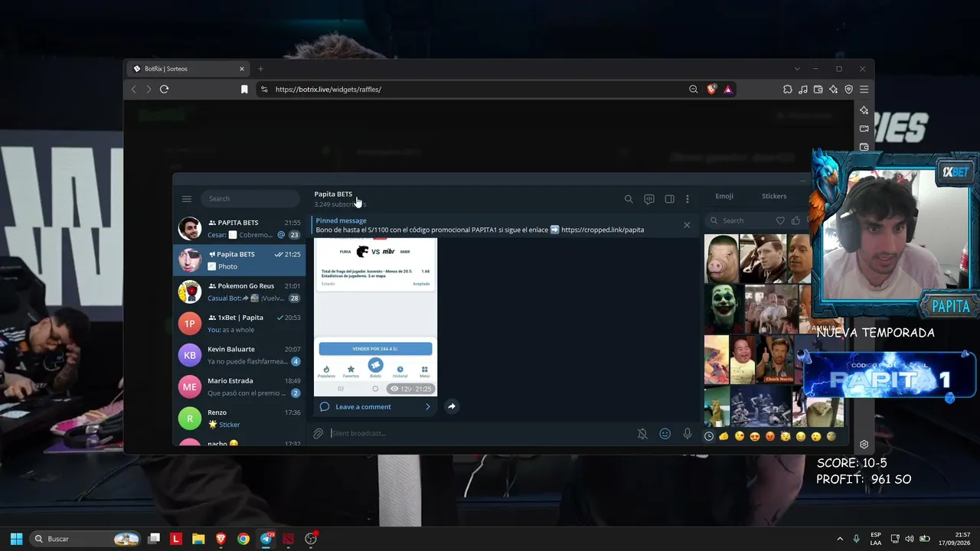Select the Joker GIF
The height and width of the screenshot is (551, 980).
(x=724, y=309)
